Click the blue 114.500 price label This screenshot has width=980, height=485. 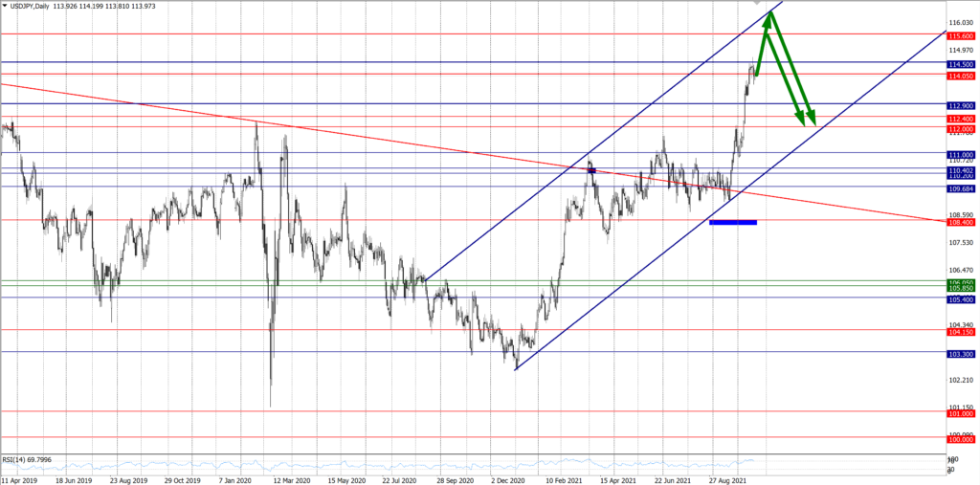click(x=961, y=63)
